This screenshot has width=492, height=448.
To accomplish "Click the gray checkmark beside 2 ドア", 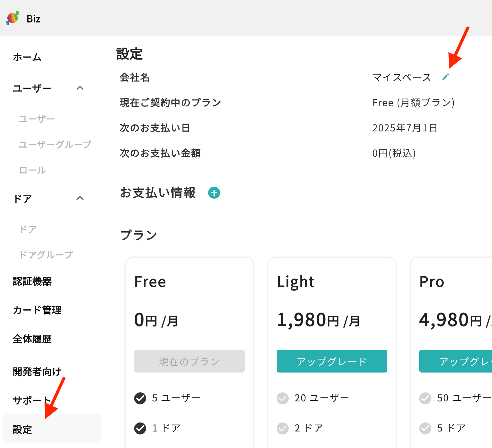I will [283, 428].
